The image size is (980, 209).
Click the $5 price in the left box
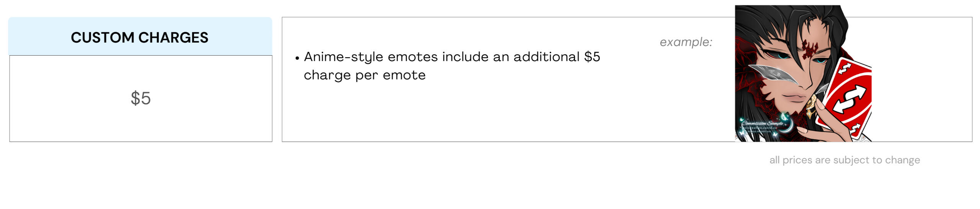(140, 98)
